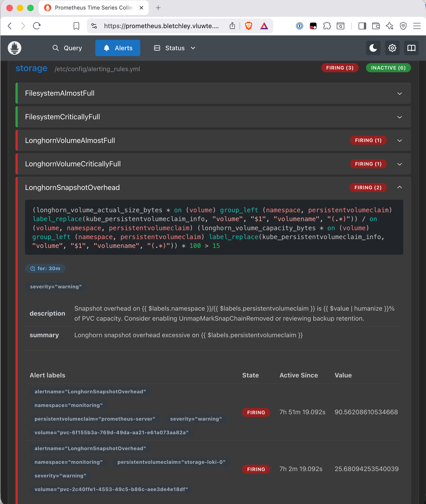Click volume="pvc-2c40ffe1-4553-49c5-b86c-aee3de4e18df" label
The height and width of the screenshot is (504, 426).
tap(111, 489)
